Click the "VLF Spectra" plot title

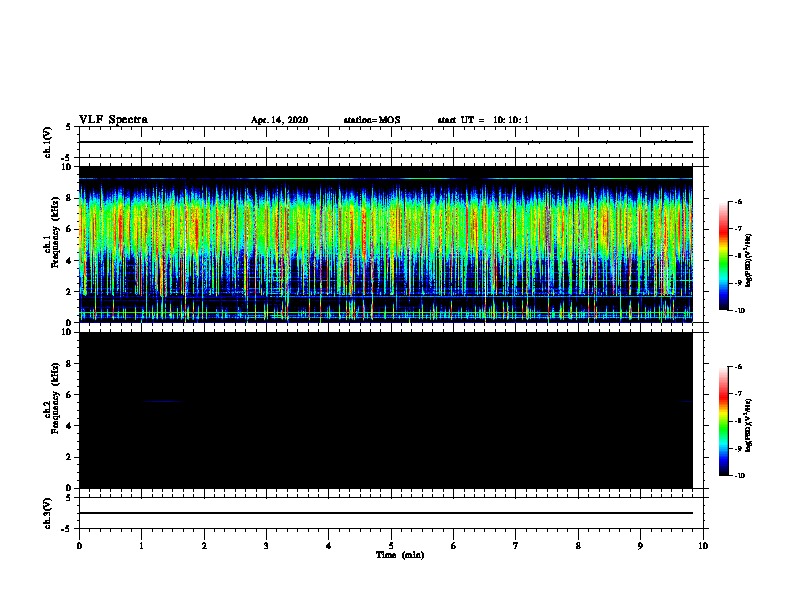click(x=113, y=120)
